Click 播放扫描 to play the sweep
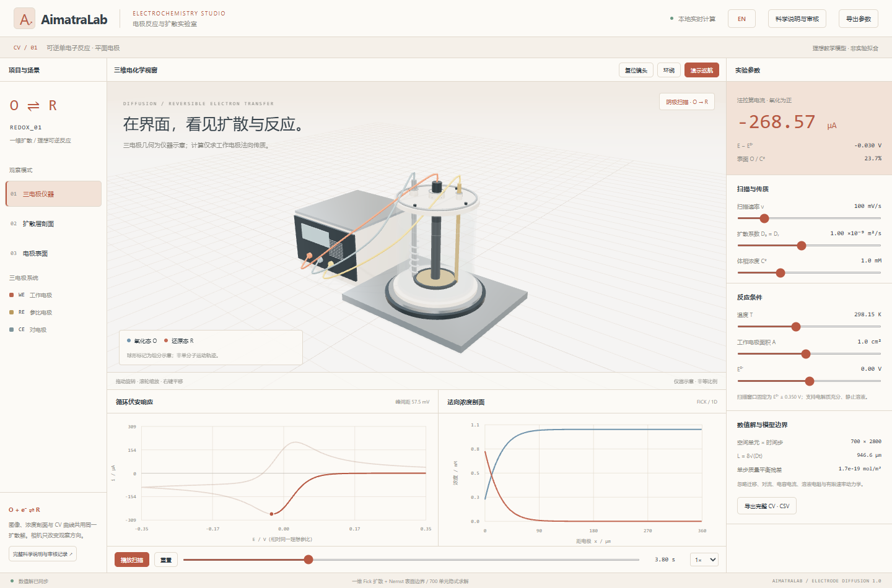892x588 pixels. coord(132,560)
